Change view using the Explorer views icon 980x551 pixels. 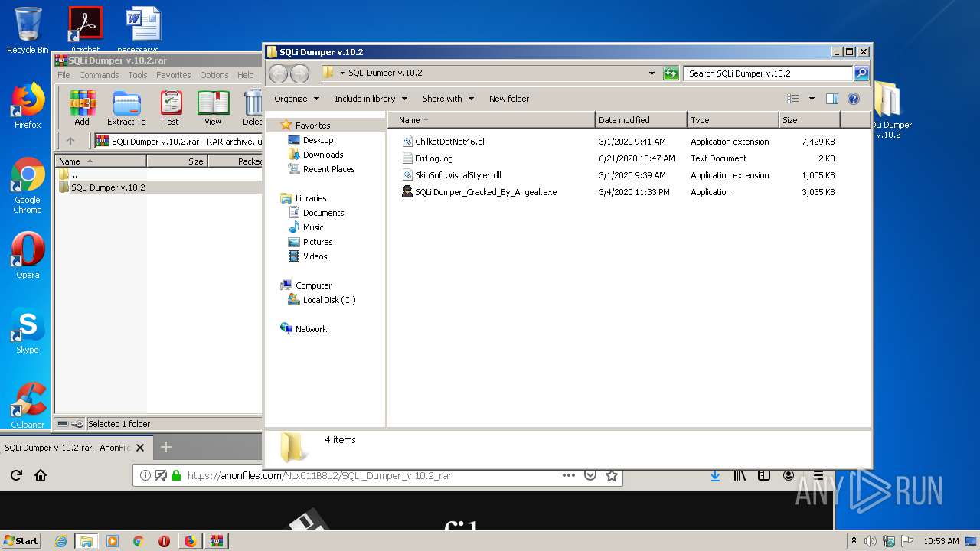tap(793, 99)
